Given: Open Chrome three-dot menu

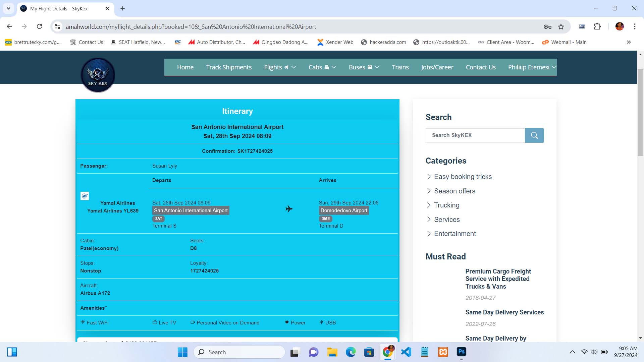Looking at the screenshot, I should tap(635, 26).
